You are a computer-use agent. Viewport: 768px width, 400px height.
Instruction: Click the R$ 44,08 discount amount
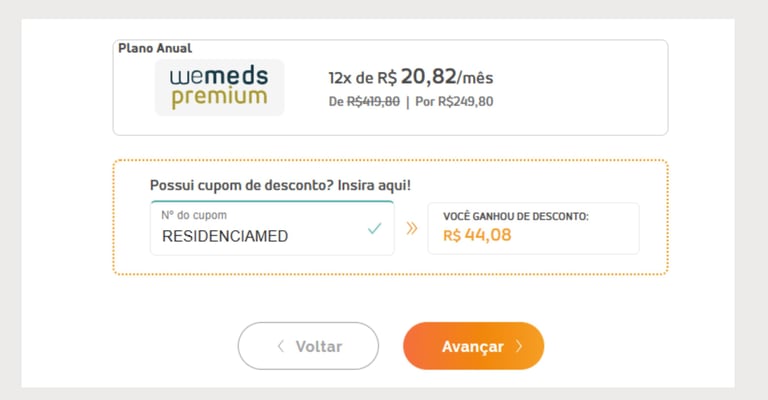click(476, 236)
